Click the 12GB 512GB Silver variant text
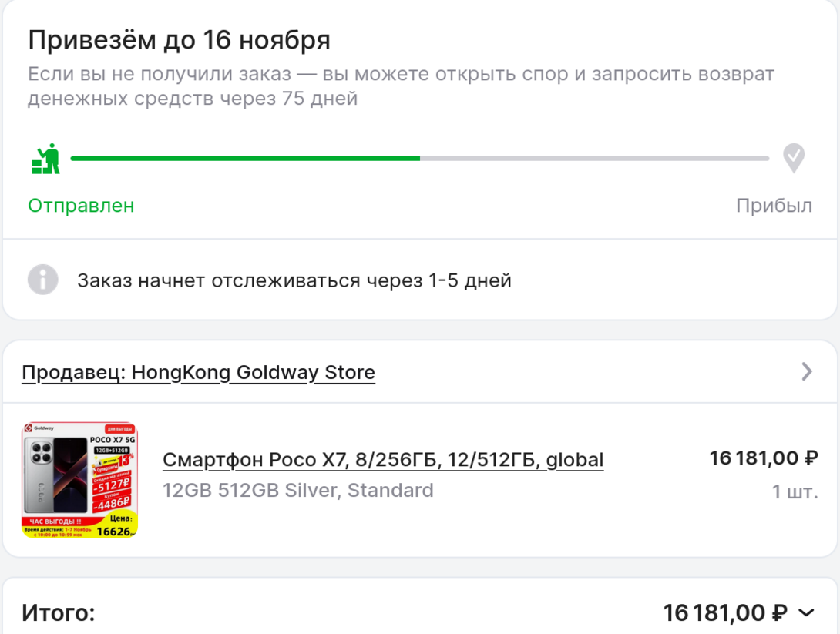This screenshot has height=634, width=840. click(297, 490)
